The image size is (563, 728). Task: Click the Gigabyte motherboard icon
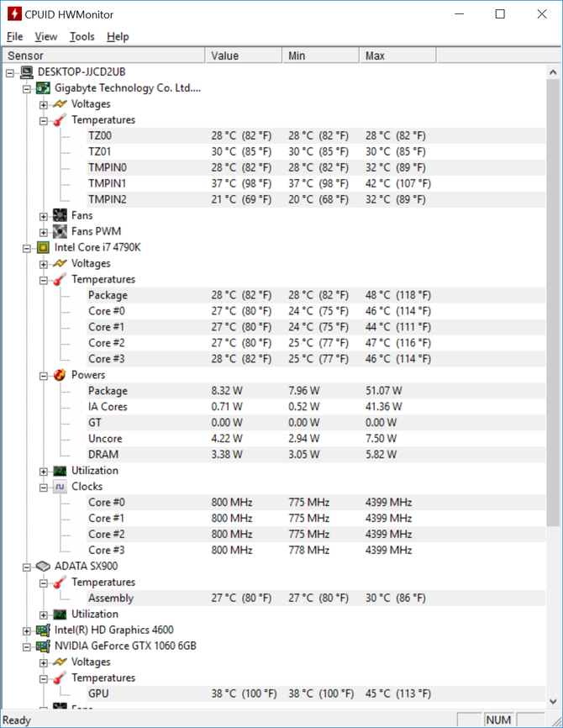[43, 87]
